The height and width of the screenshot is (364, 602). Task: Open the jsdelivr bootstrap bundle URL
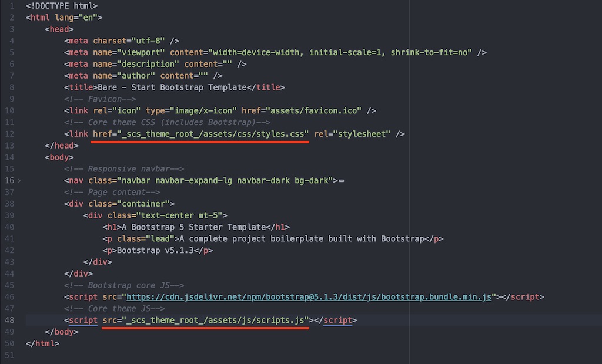coord(309,297)
